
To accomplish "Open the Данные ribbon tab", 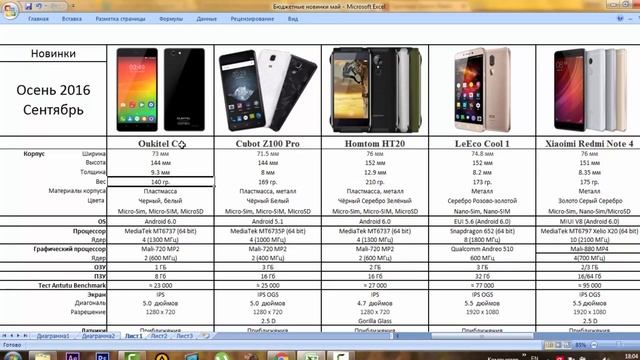I will (x=207, y=19).
